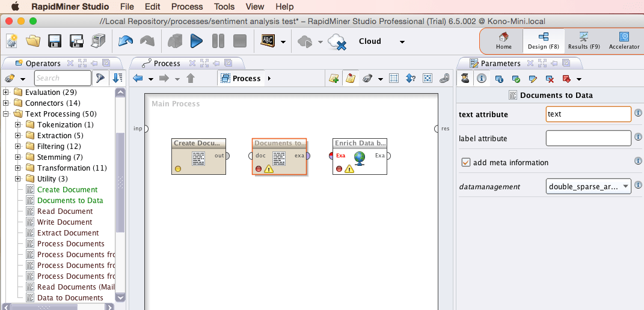This screenshot has height=310, width=644.
Task: Click the Process breadcrumb button
Action: coord(242,79)
